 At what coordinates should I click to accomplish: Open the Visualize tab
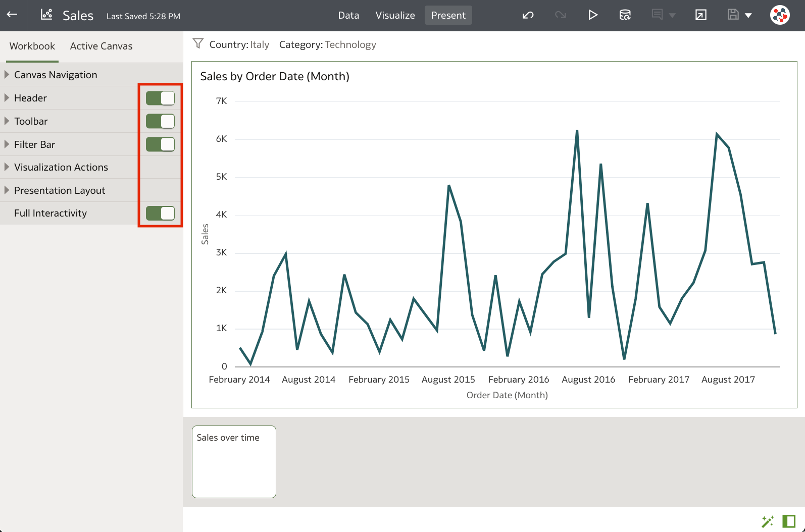395,15
